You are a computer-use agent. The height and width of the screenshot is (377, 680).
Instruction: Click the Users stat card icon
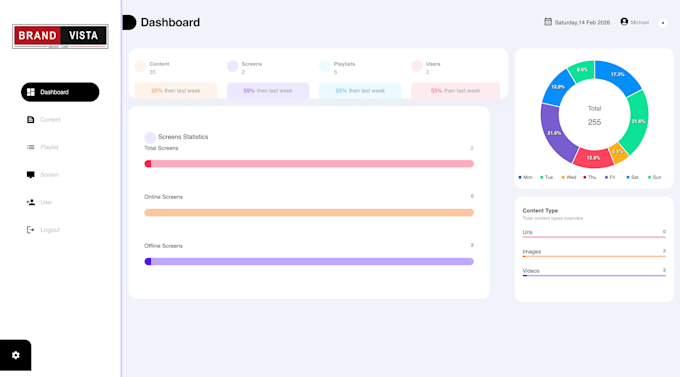[x=417, y=66]
